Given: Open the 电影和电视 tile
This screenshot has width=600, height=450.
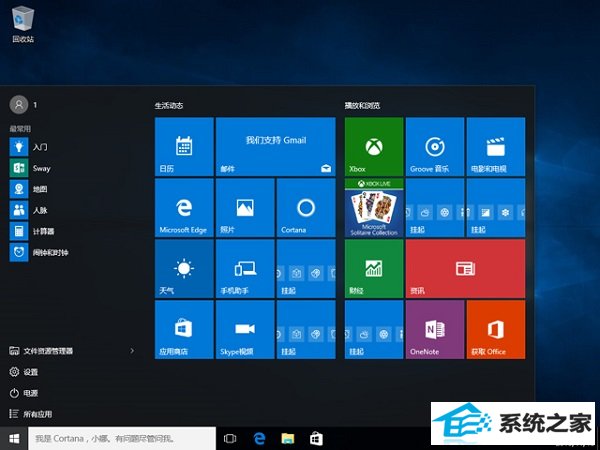Looking at the screenshot, I should point(496,147).
